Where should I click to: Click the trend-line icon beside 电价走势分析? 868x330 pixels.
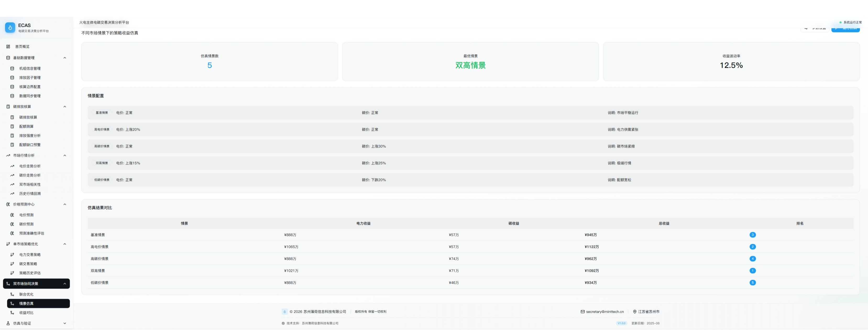(x=12, y=166)
